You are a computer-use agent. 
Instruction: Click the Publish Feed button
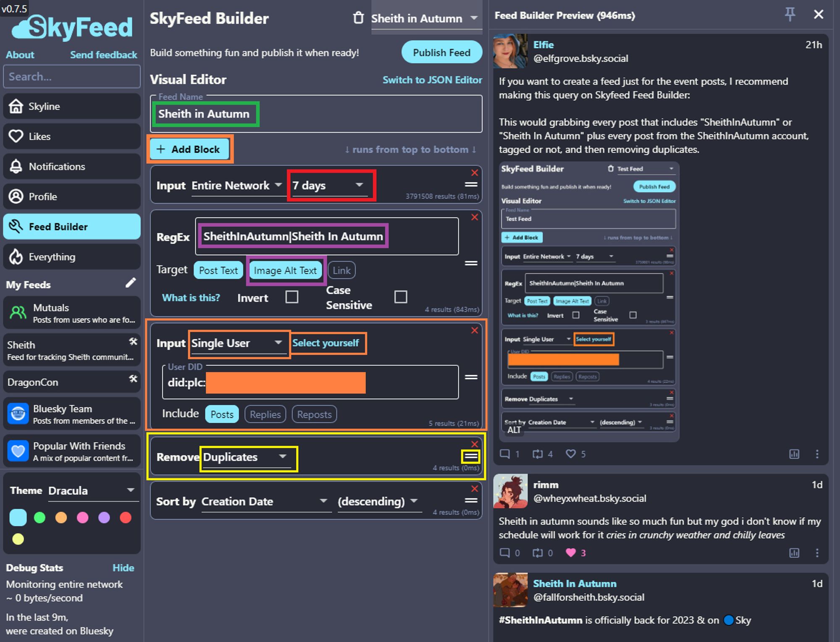click(x=441, y=52)
